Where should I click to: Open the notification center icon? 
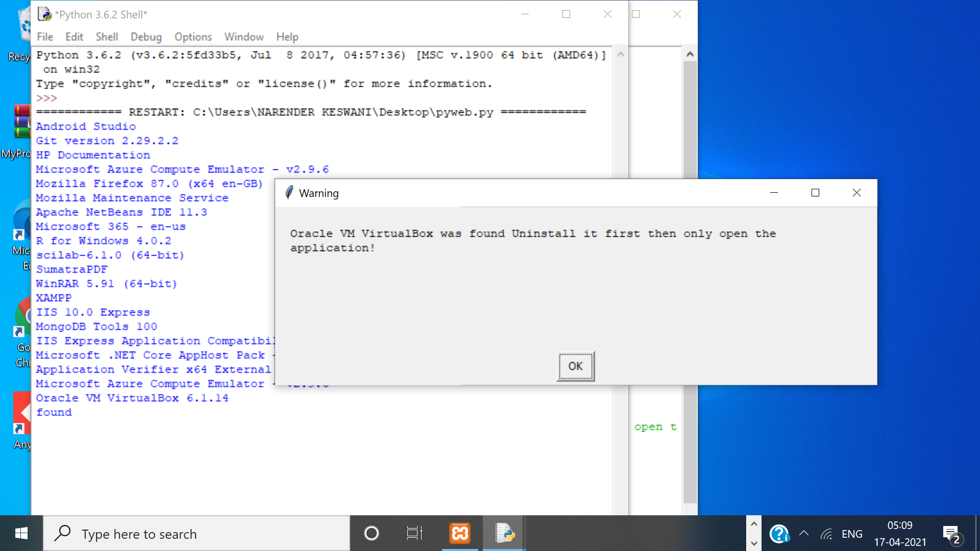[951, 534]
